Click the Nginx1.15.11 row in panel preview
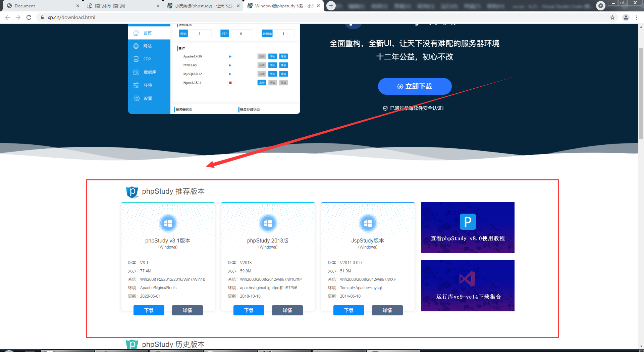 [x=235, y=83]
